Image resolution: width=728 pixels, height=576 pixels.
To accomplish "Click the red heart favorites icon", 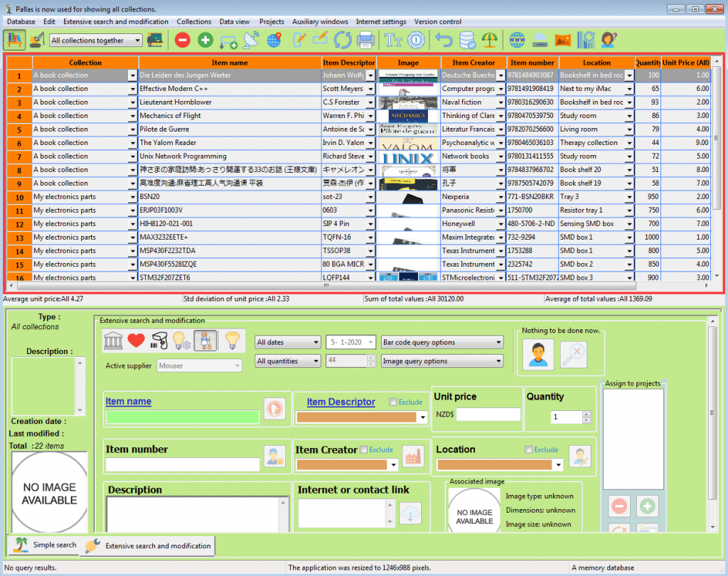I will coord(136,341).
